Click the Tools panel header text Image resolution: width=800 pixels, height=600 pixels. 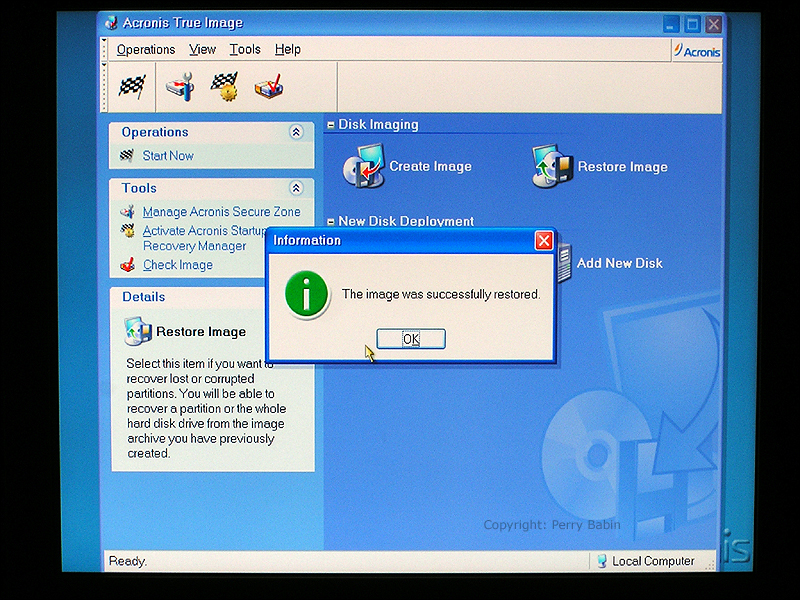139,188
